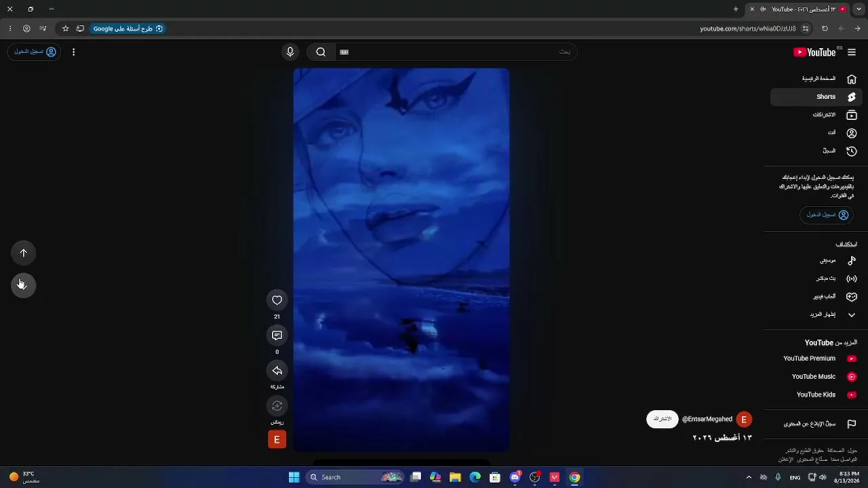Open the weather widget on the taskbar
The height and width of the screenshot is (488, 868).
coord(24,477)
